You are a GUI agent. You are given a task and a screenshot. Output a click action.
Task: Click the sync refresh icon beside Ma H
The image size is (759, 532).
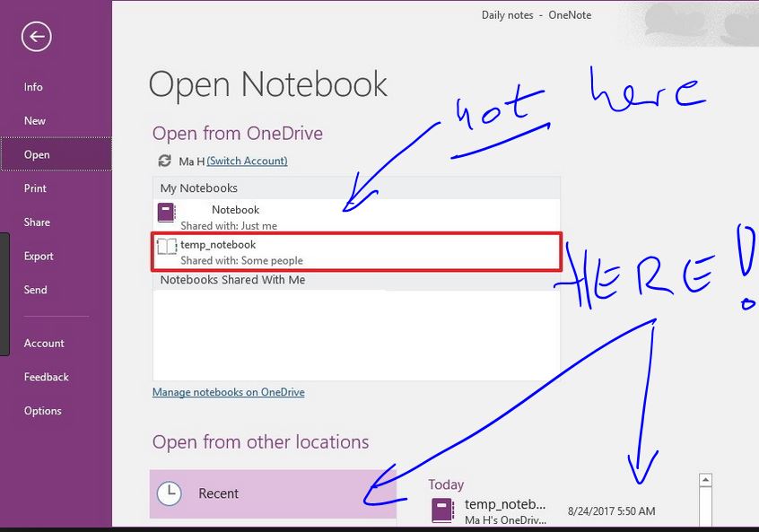[164, 161]
